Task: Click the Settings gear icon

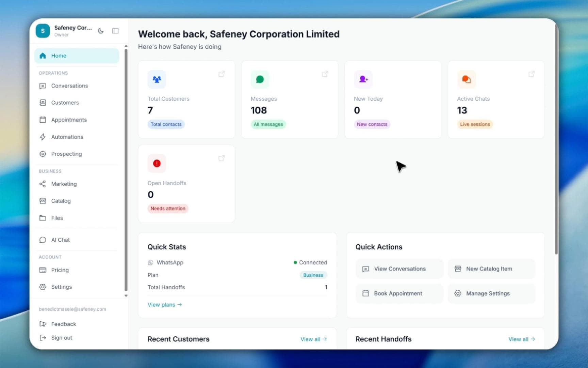Action: [x=43, y=287]
